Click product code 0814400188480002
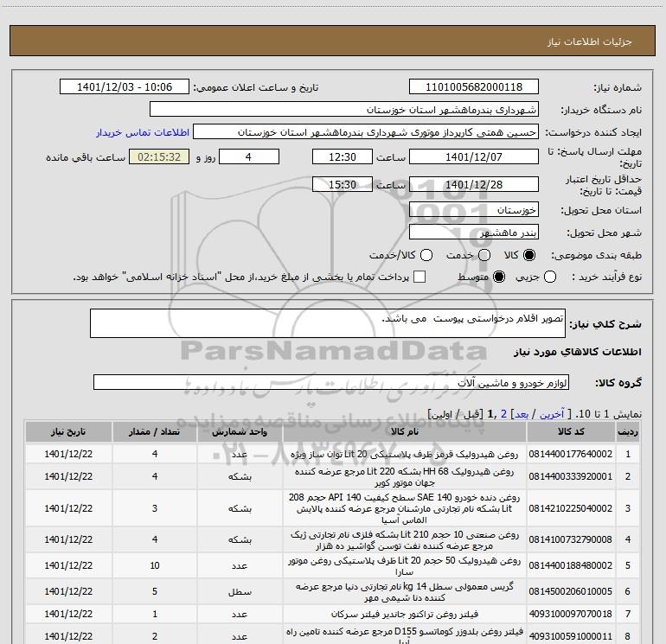 click(571, 565)
